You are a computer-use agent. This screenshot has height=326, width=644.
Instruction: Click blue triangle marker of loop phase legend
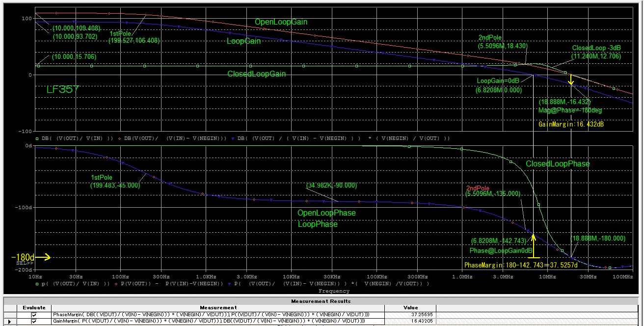pyautogui.click(x=229, y=284)
